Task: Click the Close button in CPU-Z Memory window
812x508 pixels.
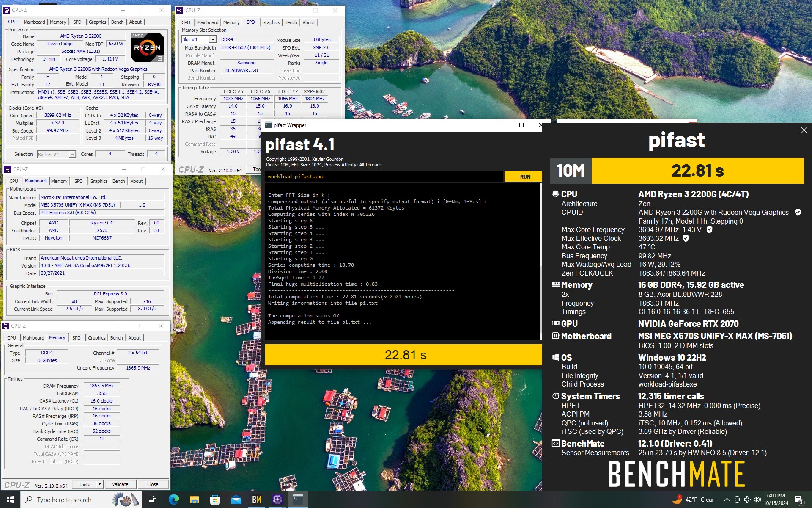Action: pyautogui.click(x=153, y=484)
